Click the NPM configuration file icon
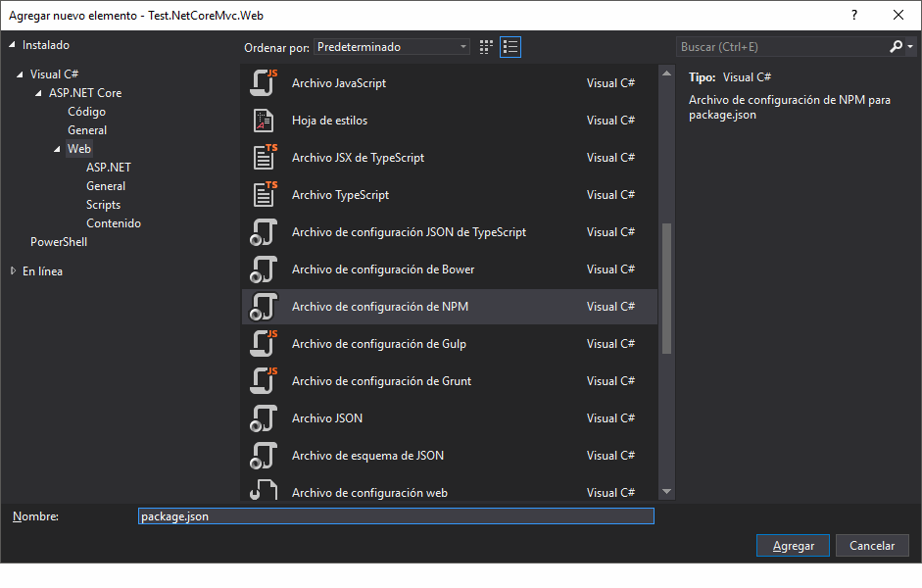 click(264, 307)
